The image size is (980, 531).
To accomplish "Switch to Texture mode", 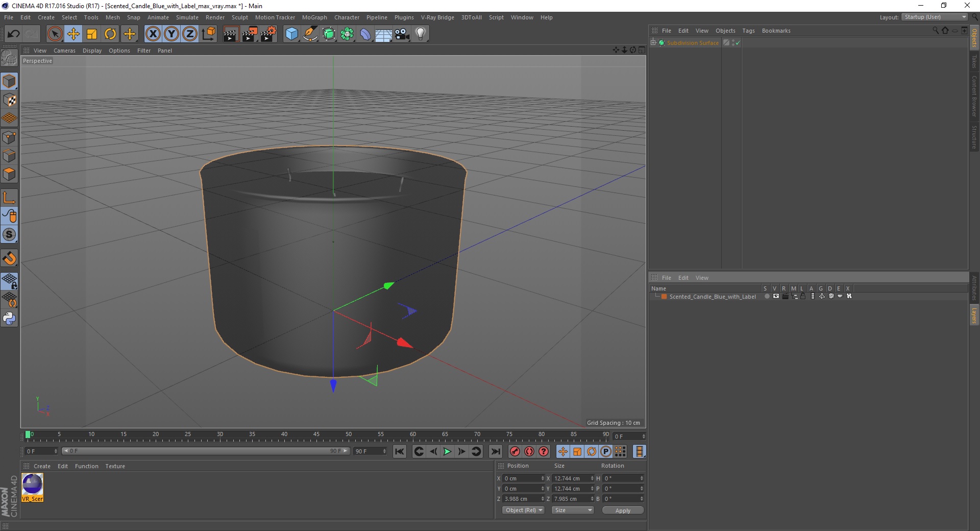I will tap(9, 100).
